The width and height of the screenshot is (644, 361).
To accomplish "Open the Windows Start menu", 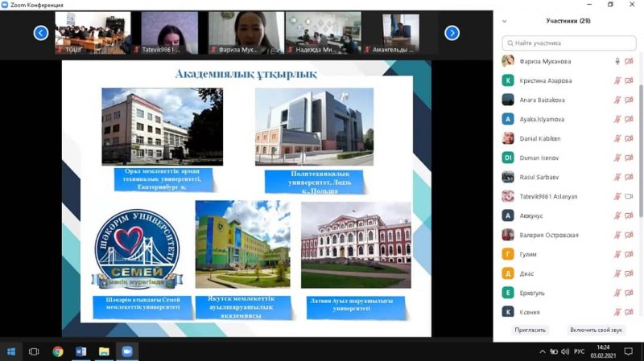I will click(x=11, y=351).
